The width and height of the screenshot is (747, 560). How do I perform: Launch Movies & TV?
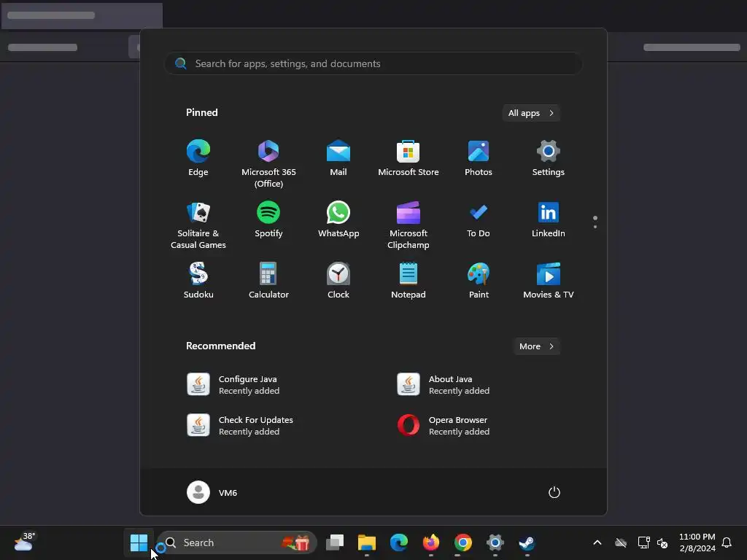pos(549,281)
